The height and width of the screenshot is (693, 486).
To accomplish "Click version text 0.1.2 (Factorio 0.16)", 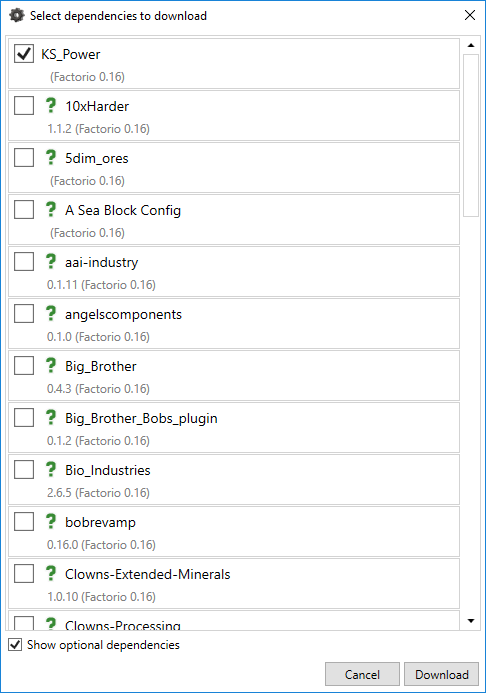I will click(99, 441).
